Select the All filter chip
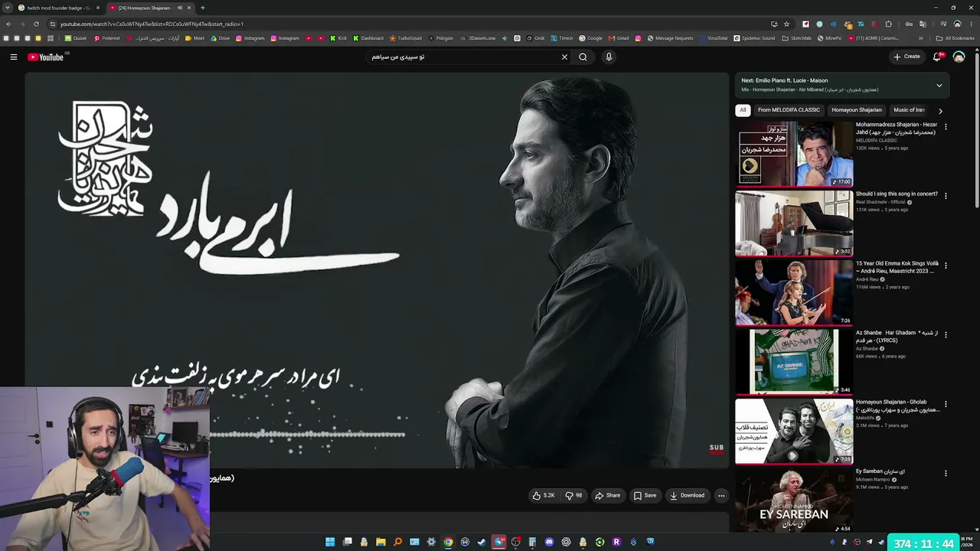980x551 pixels. click(742, 110)
